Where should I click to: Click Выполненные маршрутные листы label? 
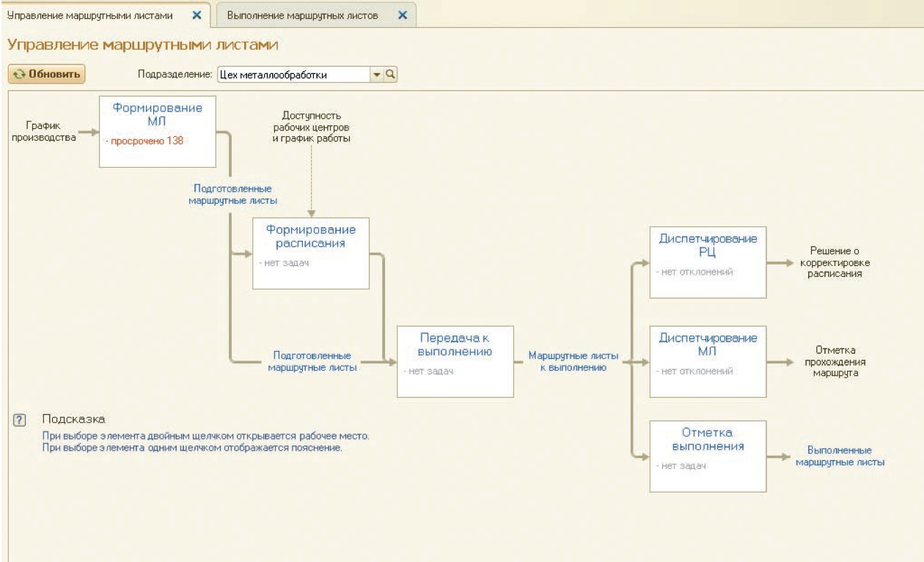click(x=839, y=456)
